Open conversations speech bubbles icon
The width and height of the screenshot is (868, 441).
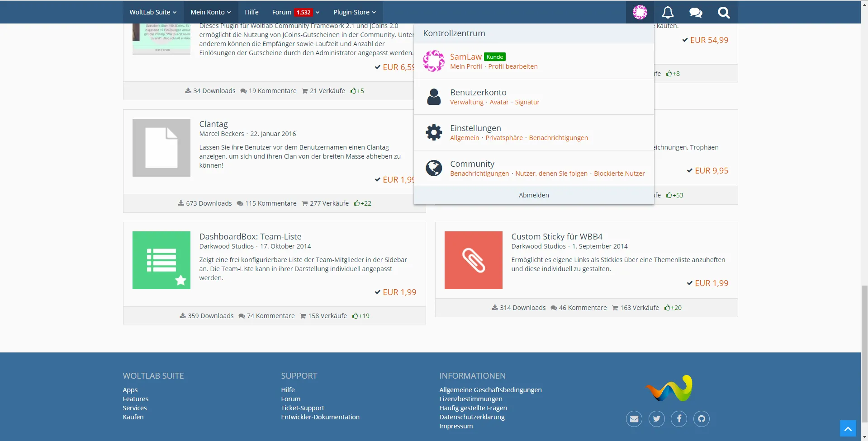click(696, 12)
